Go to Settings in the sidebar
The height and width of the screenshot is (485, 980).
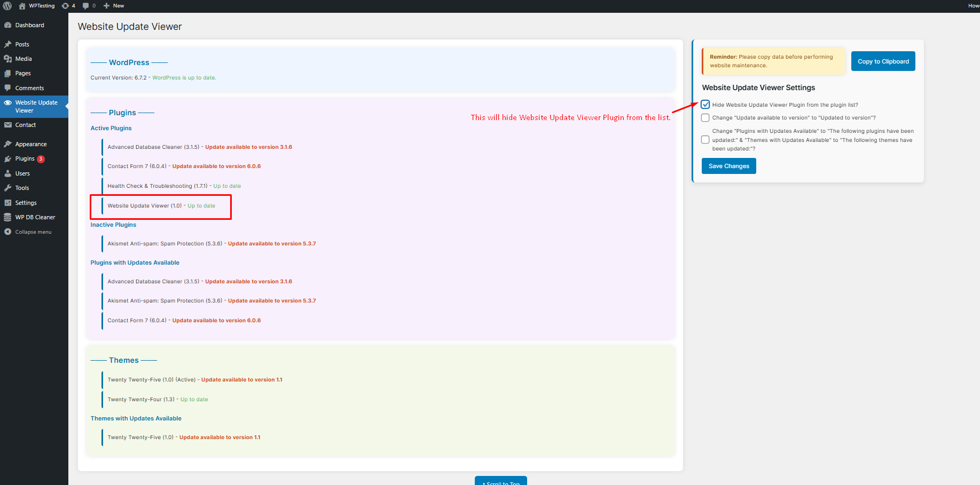34,203
